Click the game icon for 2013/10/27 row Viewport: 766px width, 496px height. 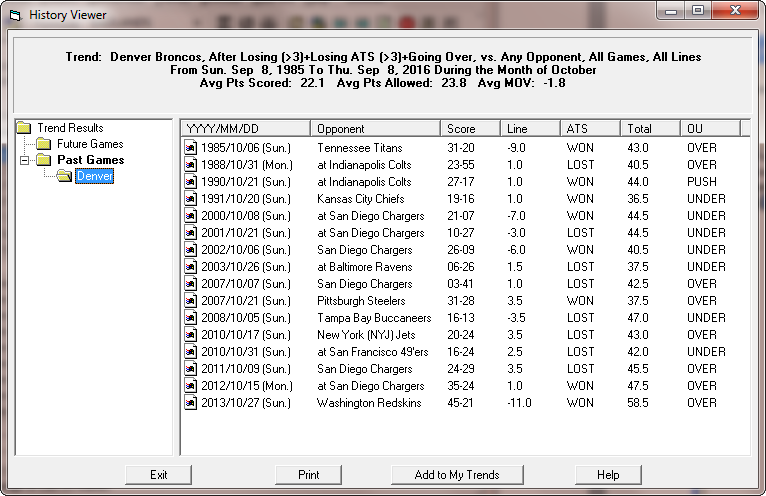tap(191, 403)
